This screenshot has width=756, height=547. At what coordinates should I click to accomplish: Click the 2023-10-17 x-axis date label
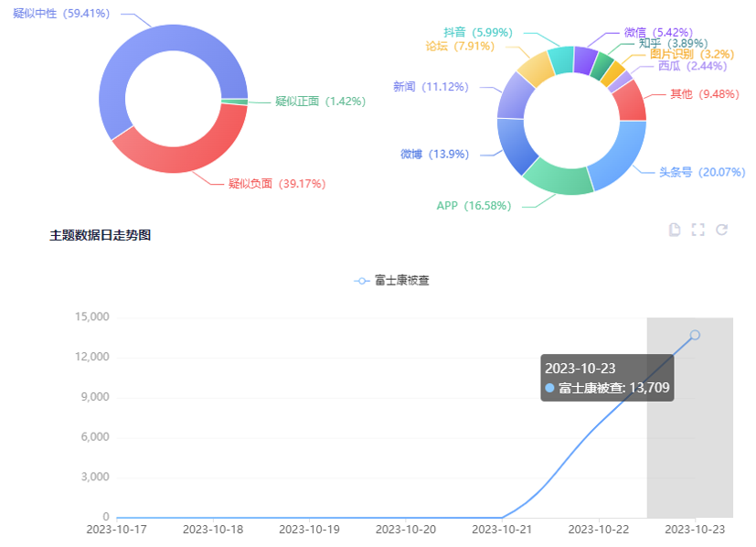116,530
